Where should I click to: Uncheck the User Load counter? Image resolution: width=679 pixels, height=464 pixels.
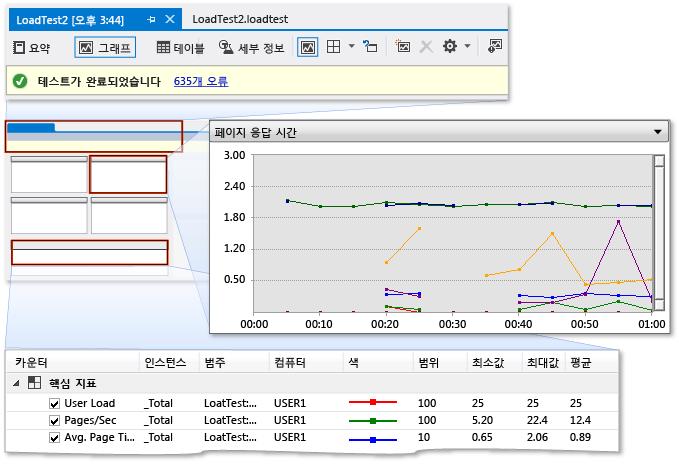[x=54, y=404]
